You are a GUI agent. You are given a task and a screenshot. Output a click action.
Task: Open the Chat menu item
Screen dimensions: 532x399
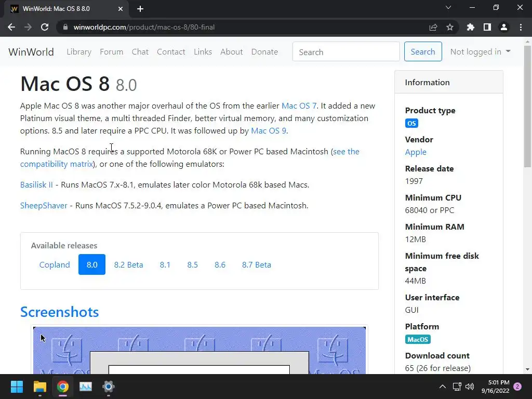[x=140, y=52]
